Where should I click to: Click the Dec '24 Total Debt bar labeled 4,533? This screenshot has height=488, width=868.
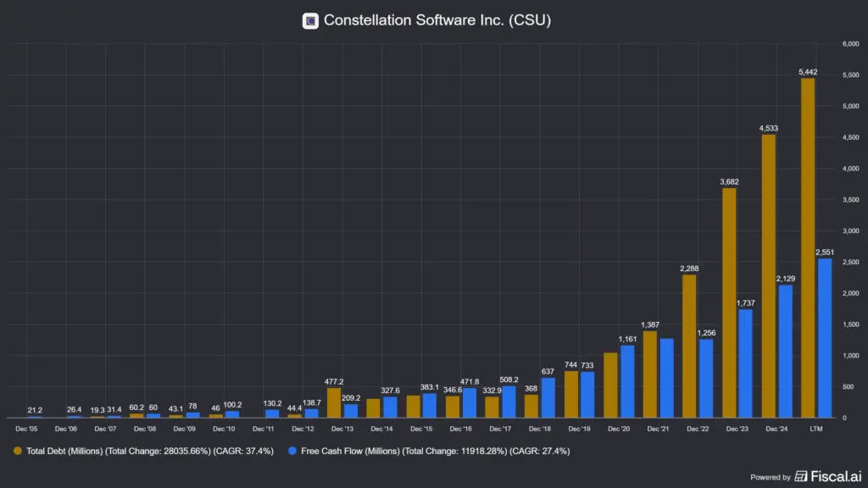[x=768, y=275]
